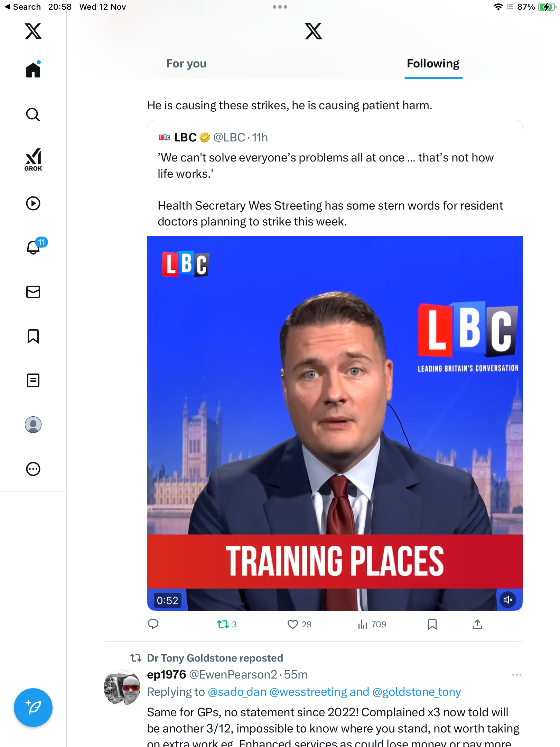Like the post with 29 likes
The height and width of the screenshot is (747, 560).
[293, 624]
